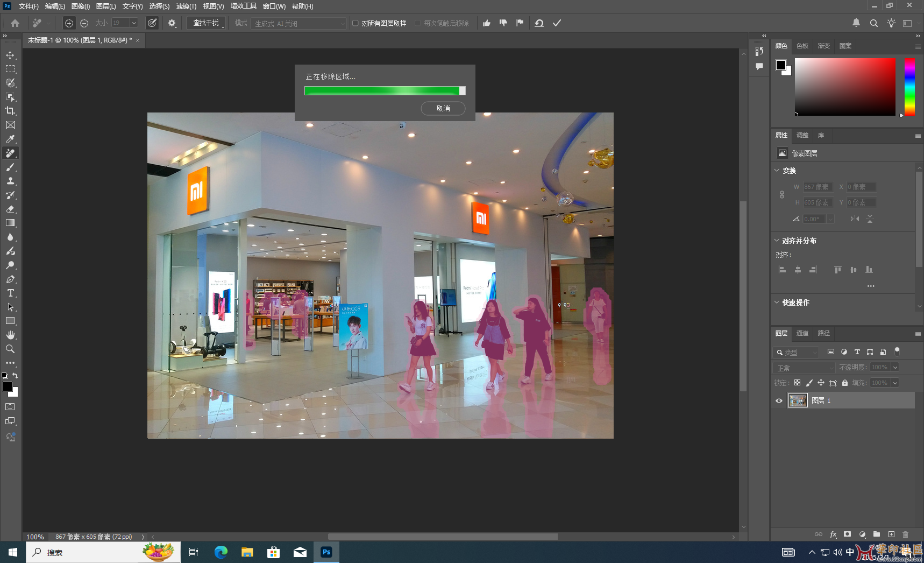Image resolution: width=924 pixels, height=563 pixels.
Task: Select the Eraser tool
Action: coord(10,209)
